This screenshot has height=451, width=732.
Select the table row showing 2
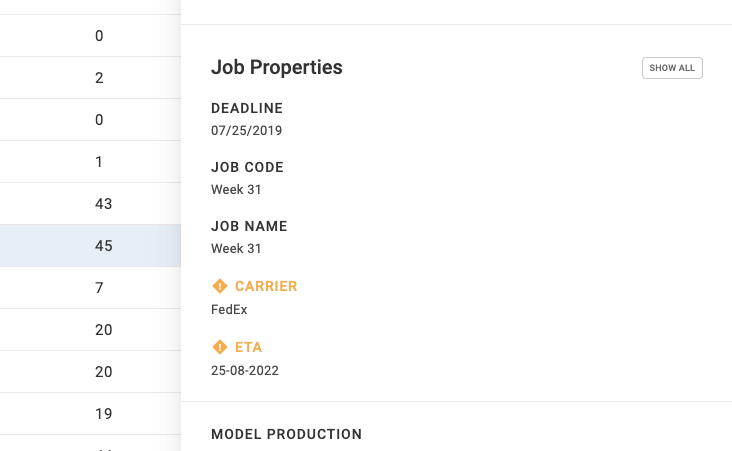click(x=90, y=78)
